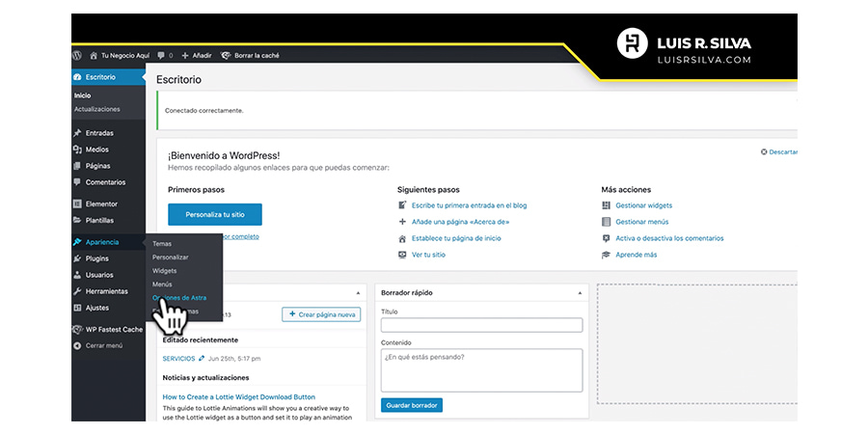The height and width of the screenshot is (434, 868).
Task: Open the SERVICIOS recently edited link
Action: [178, 358]
